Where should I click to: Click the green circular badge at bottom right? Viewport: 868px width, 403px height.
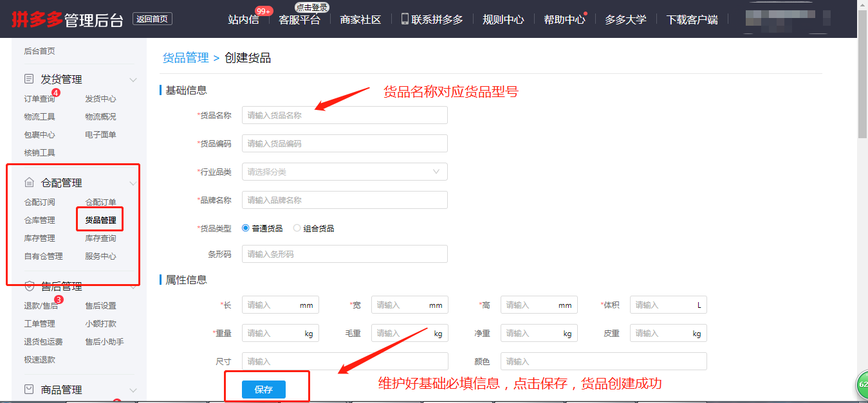click(x=862, y=386)
